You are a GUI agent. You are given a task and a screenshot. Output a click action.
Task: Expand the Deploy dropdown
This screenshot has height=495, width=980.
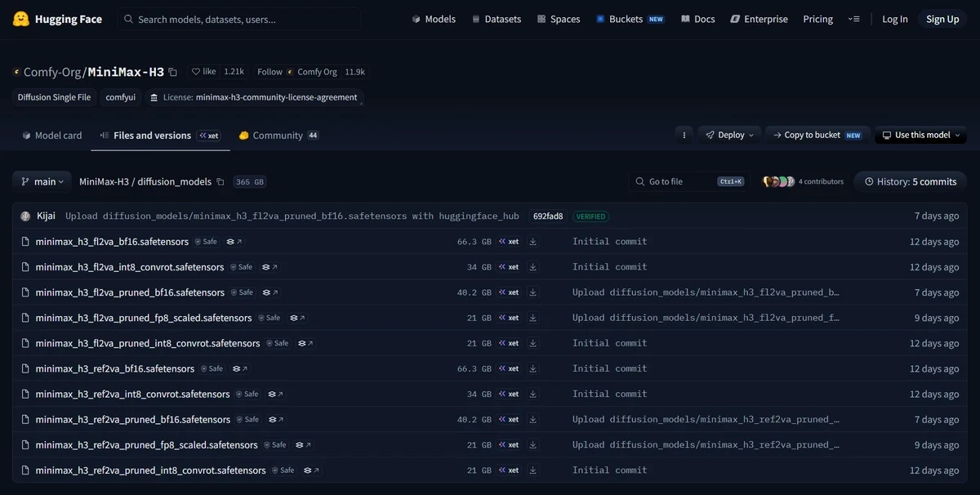pyautogui.click(x=730, y=135)
